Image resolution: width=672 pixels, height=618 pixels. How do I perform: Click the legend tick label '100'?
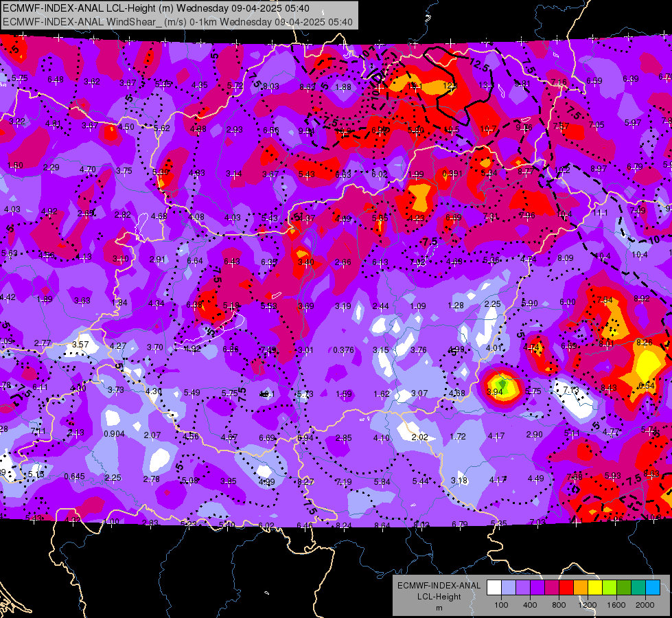(501, 605)
